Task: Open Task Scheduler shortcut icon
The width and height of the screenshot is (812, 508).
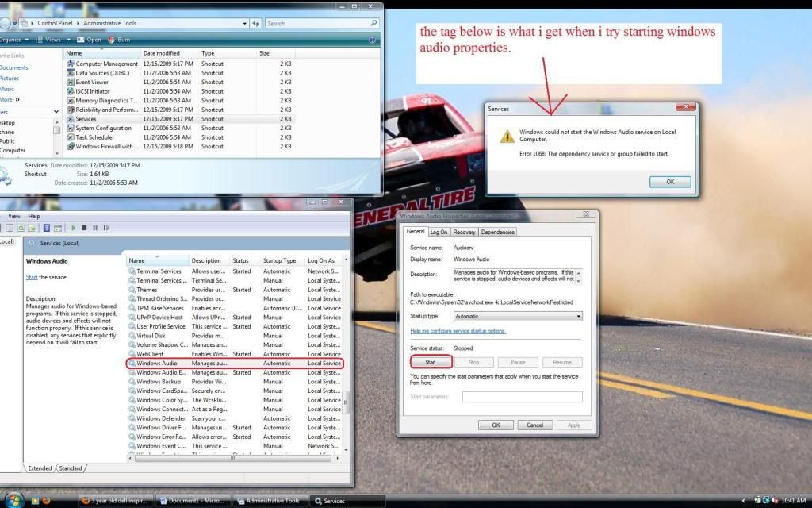Action: [71, 137]
